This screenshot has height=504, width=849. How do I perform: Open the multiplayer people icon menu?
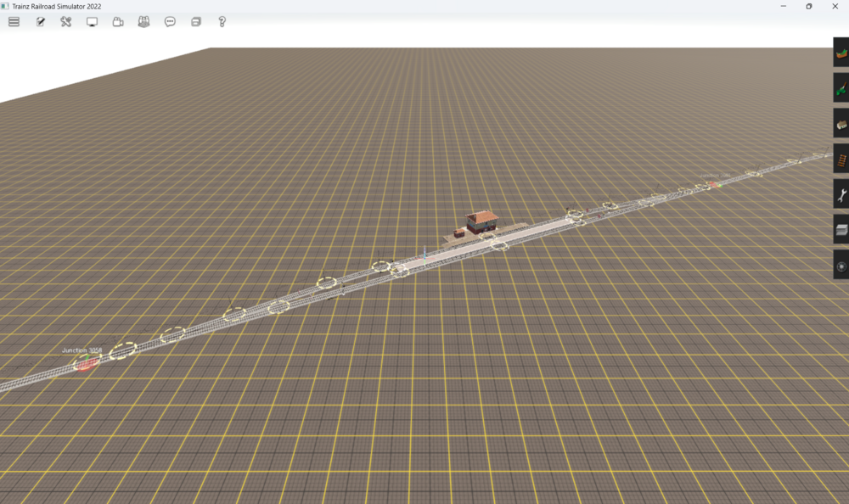click(143, 22)
